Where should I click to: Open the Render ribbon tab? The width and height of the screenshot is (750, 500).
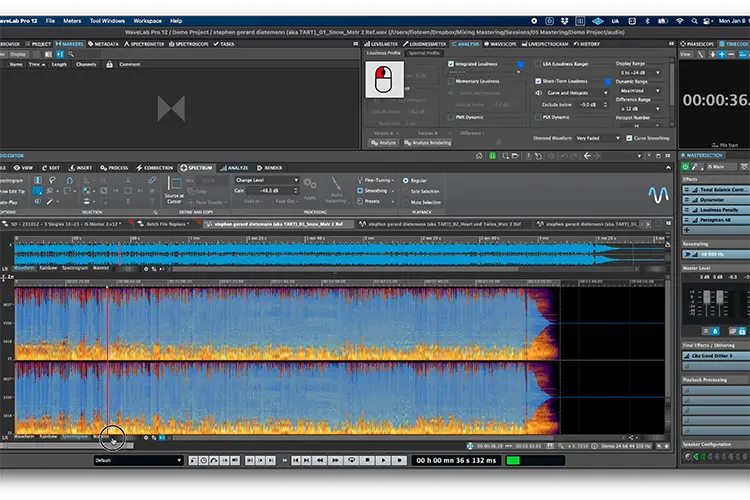point(270,168)
